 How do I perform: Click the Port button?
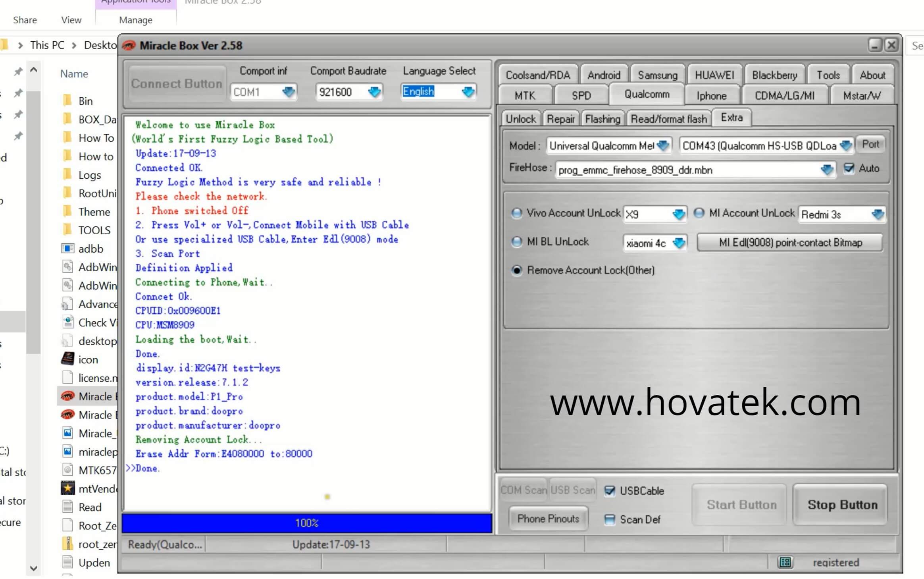point(870,144)
